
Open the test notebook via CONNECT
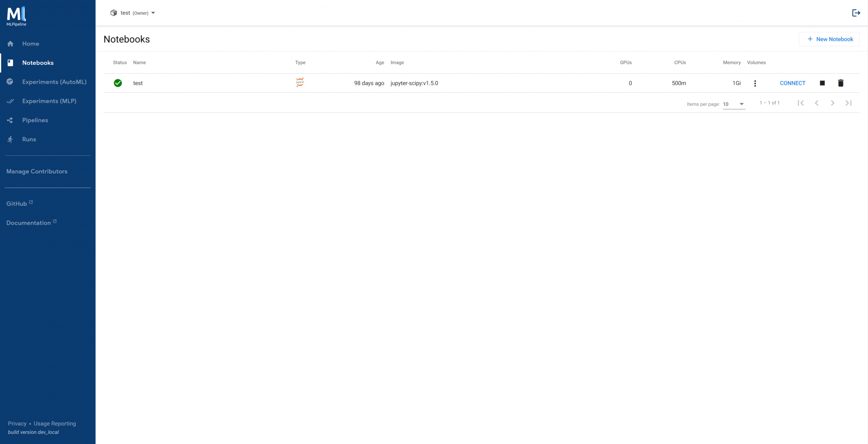(x=792, y=83)
